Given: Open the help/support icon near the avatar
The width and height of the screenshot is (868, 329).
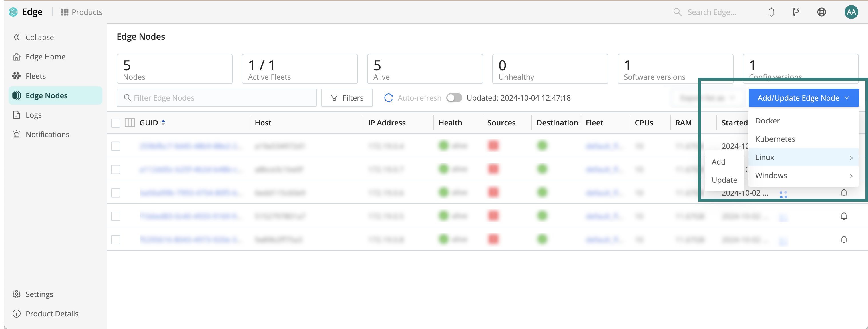Looking at the screenshot, I should click(x=821, y=12).
